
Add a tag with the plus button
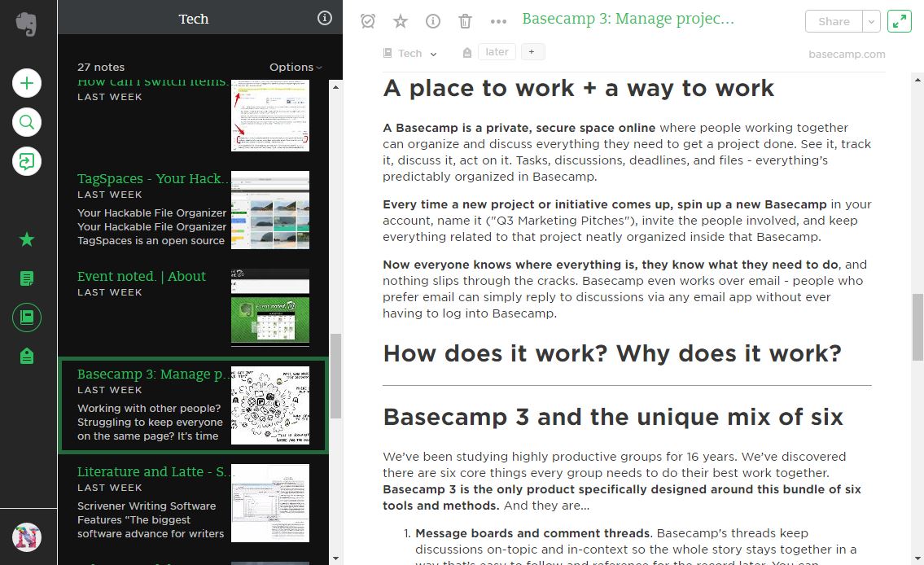click(x=532, y=50)
